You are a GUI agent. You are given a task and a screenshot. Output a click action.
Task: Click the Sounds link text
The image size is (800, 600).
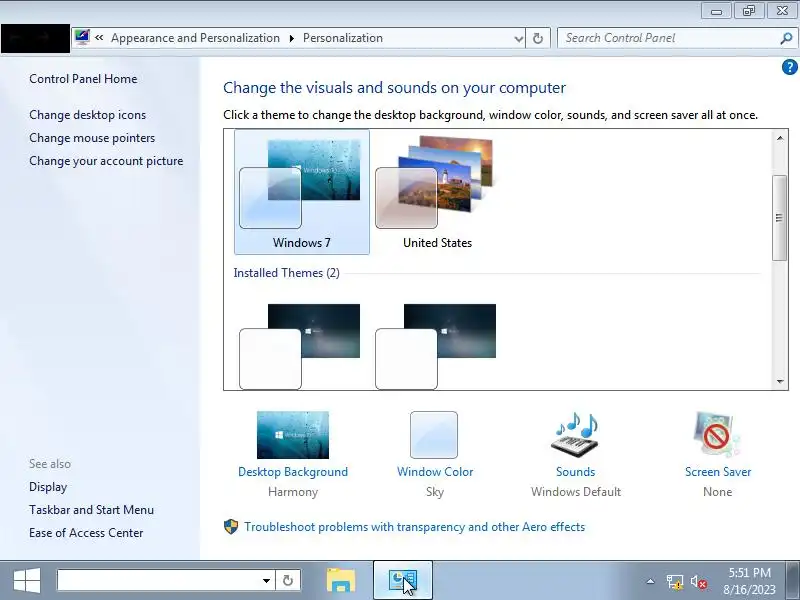[x=576, y=471]
